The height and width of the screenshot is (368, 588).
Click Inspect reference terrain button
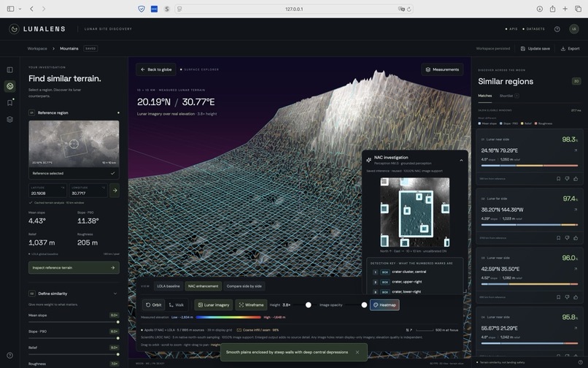coord(74,268)
